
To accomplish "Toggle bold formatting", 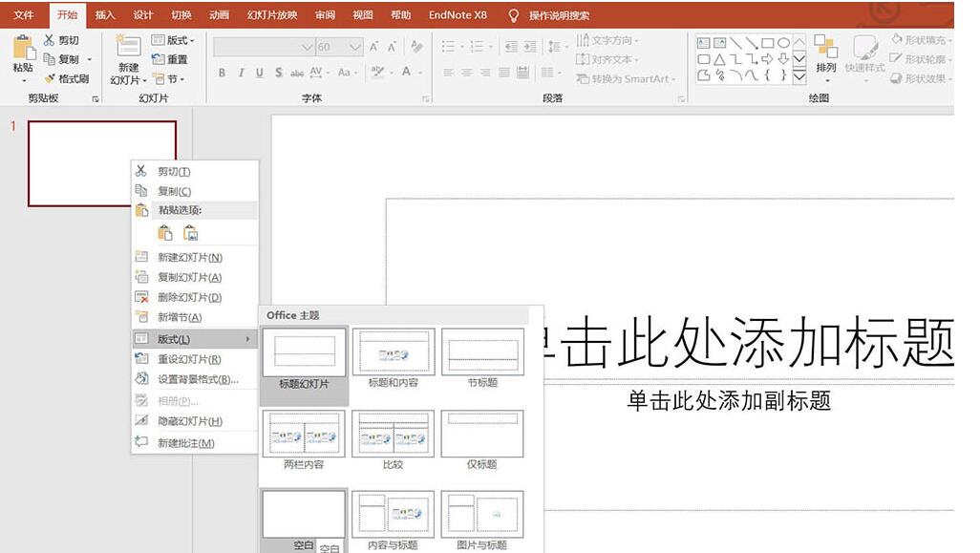I will [x=221, y=72].
